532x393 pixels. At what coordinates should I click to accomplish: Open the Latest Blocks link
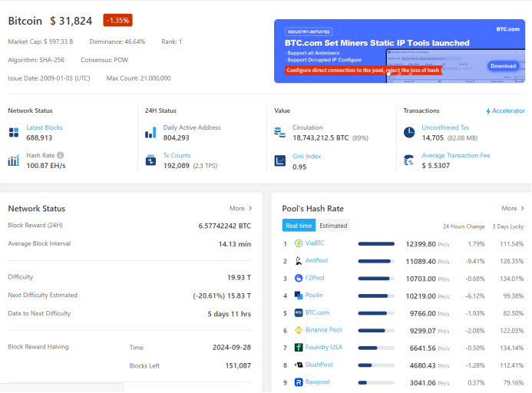click(x=44, y=127)
